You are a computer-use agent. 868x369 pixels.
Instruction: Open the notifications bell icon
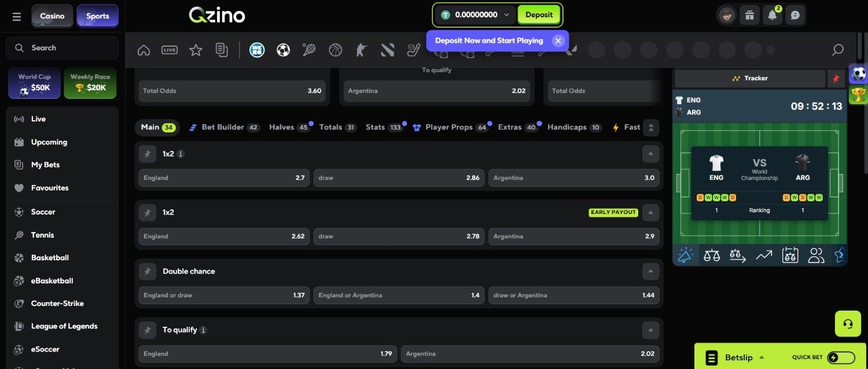(773, 15)
